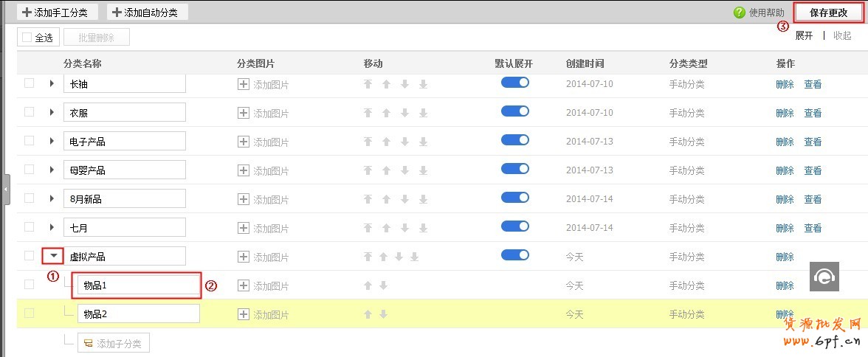Screen dimensions: 868x357
Task: Move 衣服 category to top arrow
Action: pyautogui.click(x=368, y=113)
